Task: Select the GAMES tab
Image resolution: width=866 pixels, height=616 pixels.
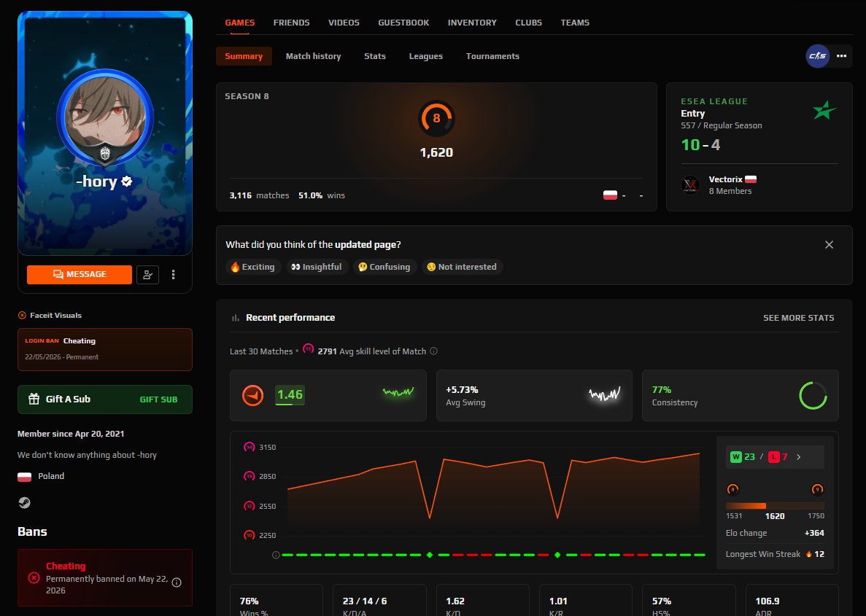Action: [240, 23]
